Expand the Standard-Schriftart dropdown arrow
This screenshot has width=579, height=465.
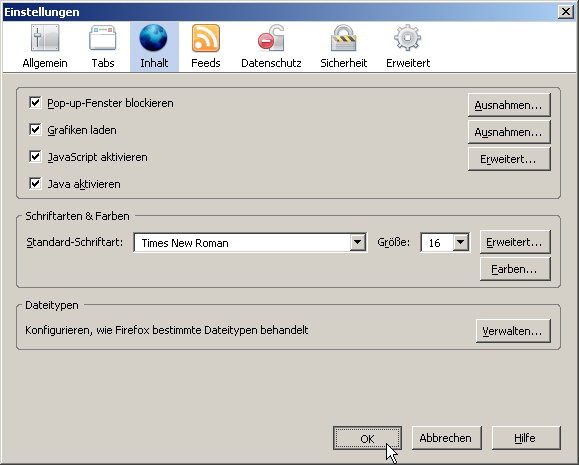pyautogui.click(x=357, y=243)
